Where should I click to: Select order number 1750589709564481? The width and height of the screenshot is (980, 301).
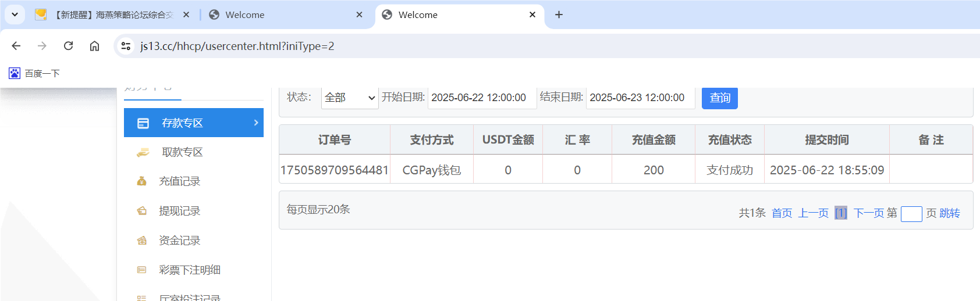[335, 170]
